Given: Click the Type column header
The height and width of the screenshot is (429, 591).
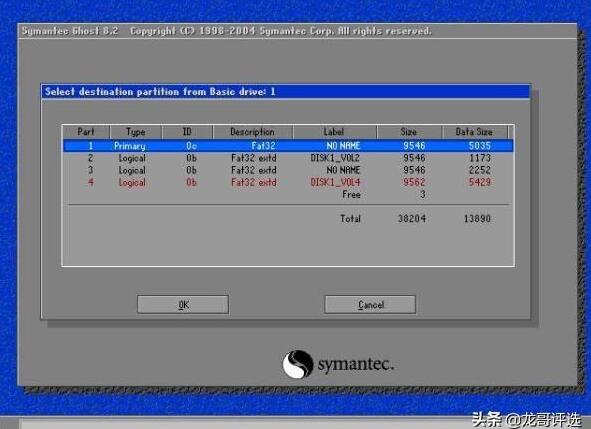Looking at the screenshot, I should click(x=136, y=132).
